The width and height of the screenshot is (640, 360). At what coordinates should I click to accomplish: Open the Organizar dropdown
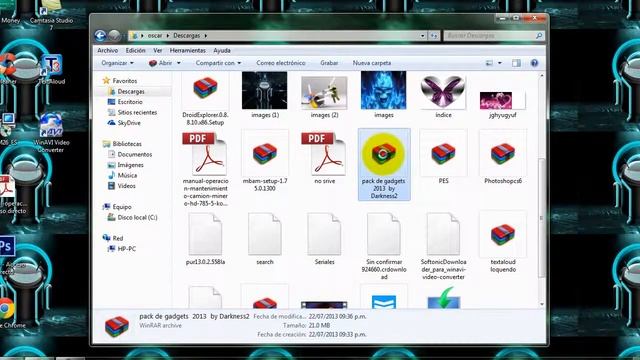tap(117, 63)
